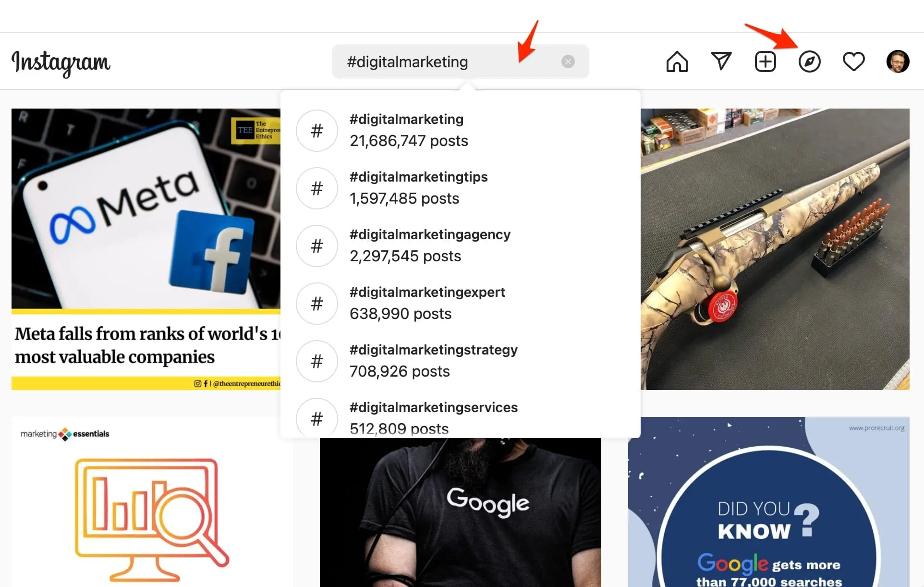Open activity heart icon

click(x=853, y=61)
